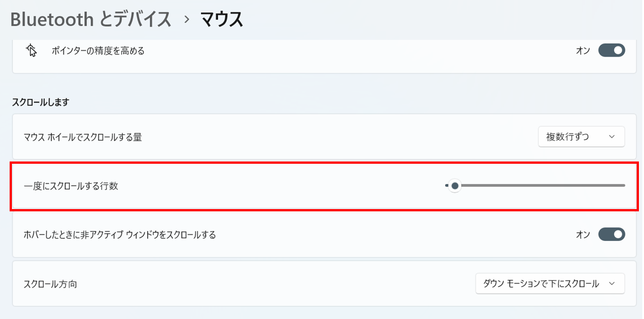Click the pointer precision cursor icon
Image resolution: width=644 pixels, height=319 pixels.
(32, 50)
